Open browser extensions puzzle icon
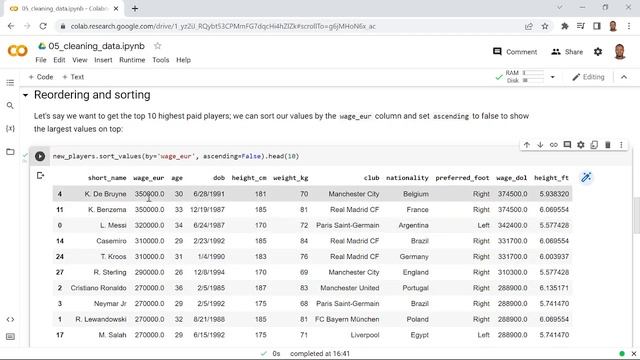The width and height of the screenshot is (640, 360). pos(564,26)
